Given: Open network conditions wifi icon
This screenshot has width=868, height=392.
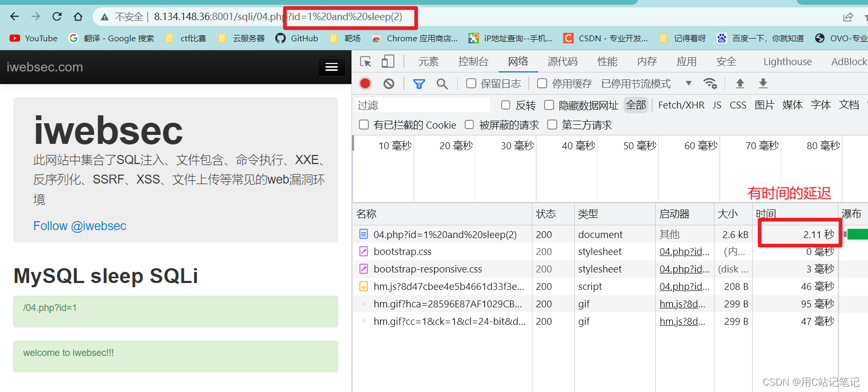Looking at the screenshot, I should tap(710, 84).
